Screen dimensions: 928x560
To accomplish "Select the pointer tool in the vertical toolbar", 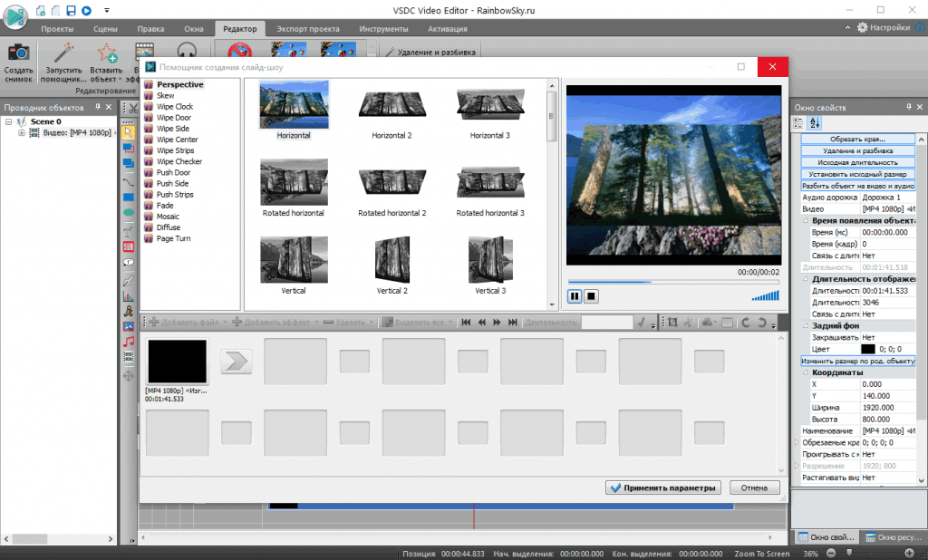I will [x=129, y=132].
